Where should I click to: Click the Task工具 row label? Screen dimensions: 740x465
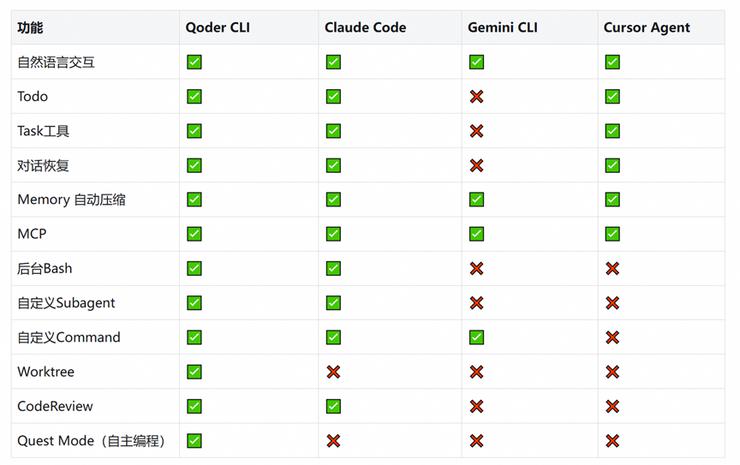coord(43,131)
